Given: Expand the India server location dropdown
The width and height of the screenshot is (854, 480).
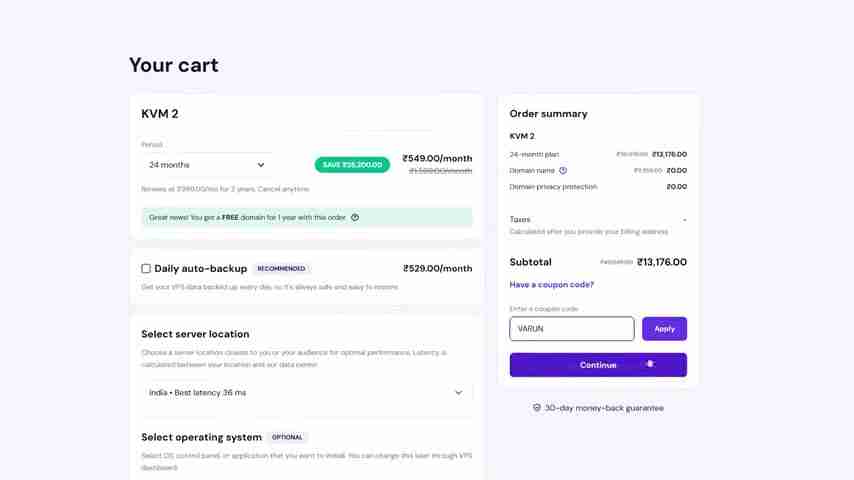Looking at the screenshot, I should [306, 393].
